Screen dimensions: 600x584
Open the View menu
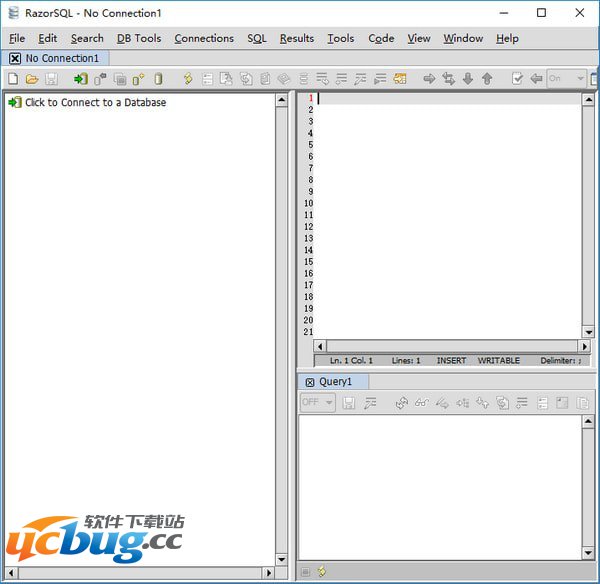[x=419, y=38]
